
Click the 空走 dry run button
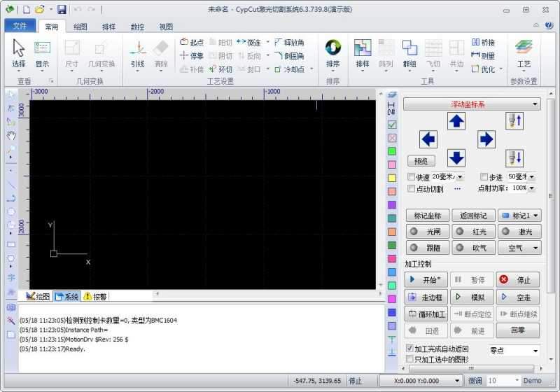click(x=517, y=297)
